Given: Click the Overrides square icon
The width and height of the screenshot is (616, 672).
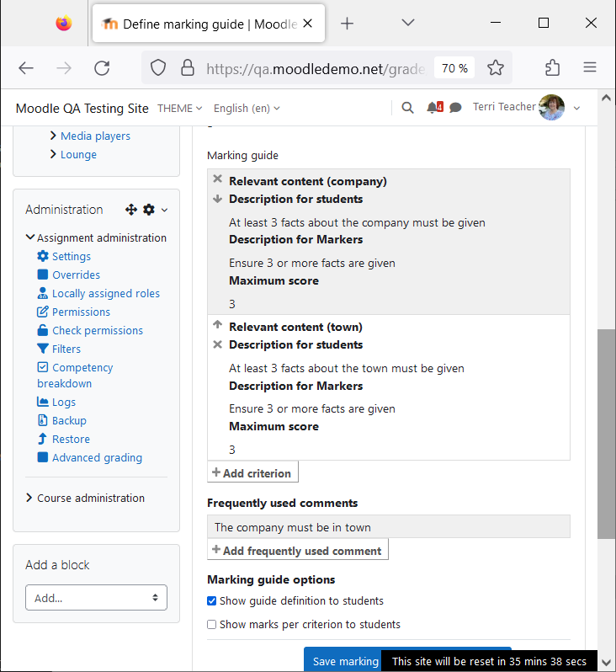Looking at the screenshot, I should click(x=42, y=275).
